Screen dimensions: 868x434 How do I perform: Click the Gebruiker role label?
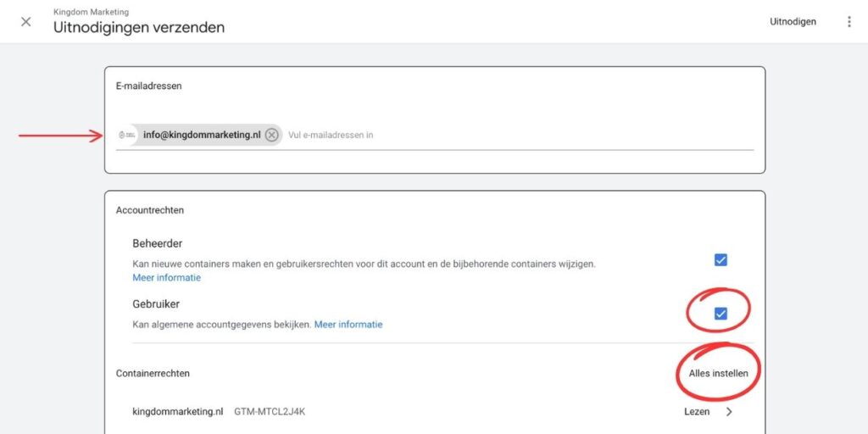(156, 303)
